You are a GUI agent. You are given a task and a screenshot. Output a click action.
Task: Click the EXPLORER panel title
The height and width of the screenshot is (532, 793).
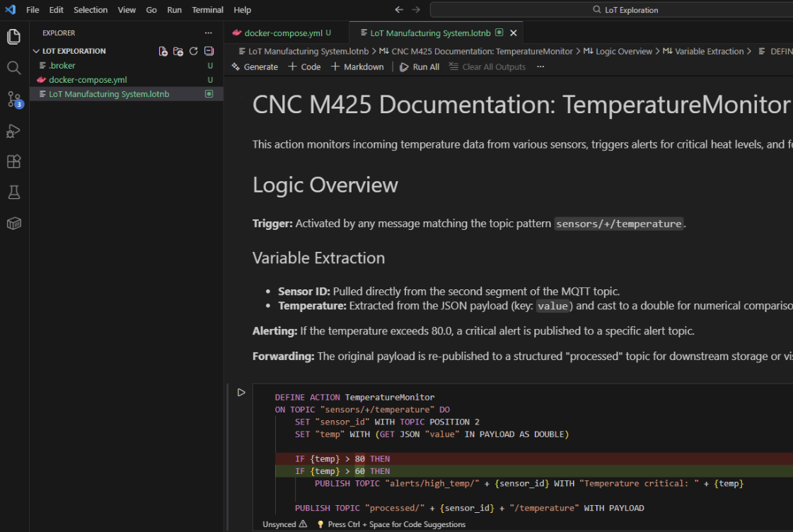pyautogui.click(x=59, y=33)
